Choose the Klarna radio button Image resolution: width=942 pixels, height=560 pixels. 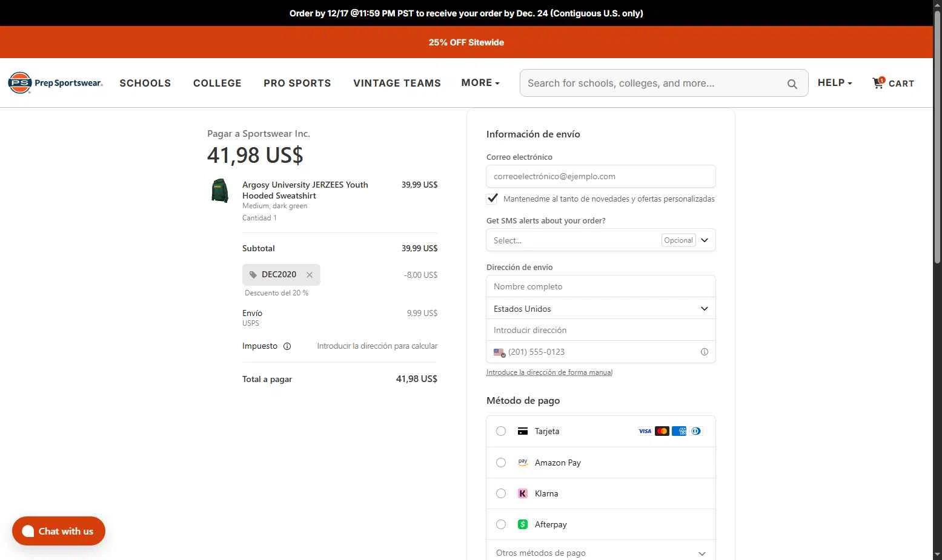[x=501, y=493]
